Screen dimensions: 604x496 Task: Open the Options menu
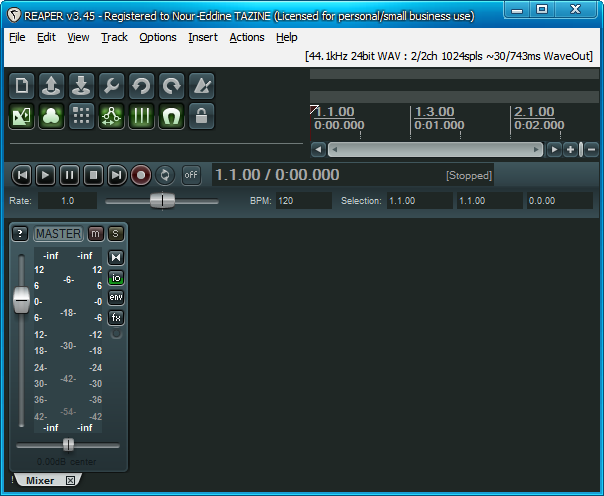(x=158, y=37)
